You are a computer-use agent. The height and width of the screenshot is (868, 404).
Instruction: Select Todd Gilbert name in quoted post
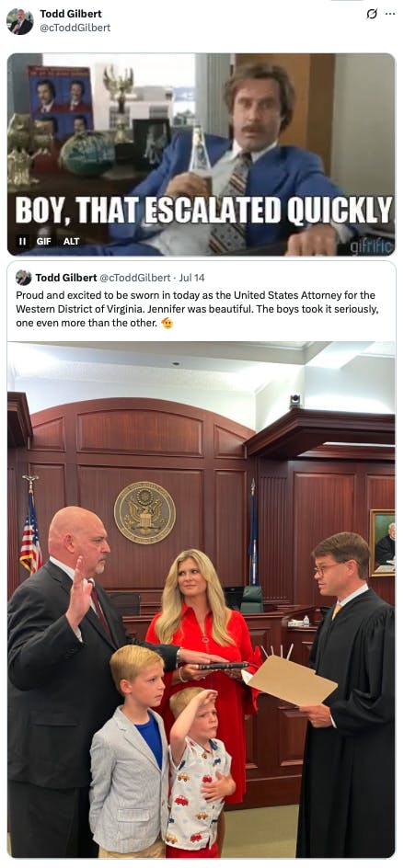click(65, 278)
